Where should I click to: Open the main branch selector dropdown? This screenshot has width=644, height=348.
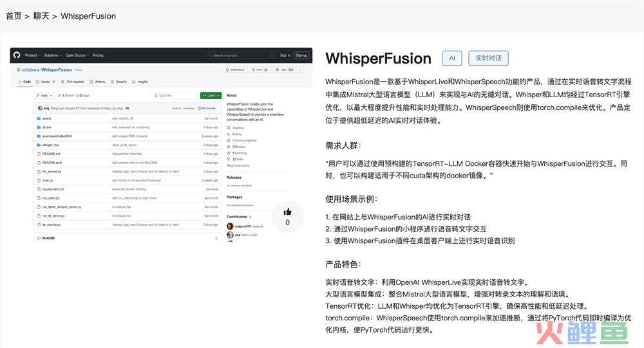pyautogui.click(x=44, y=96)
